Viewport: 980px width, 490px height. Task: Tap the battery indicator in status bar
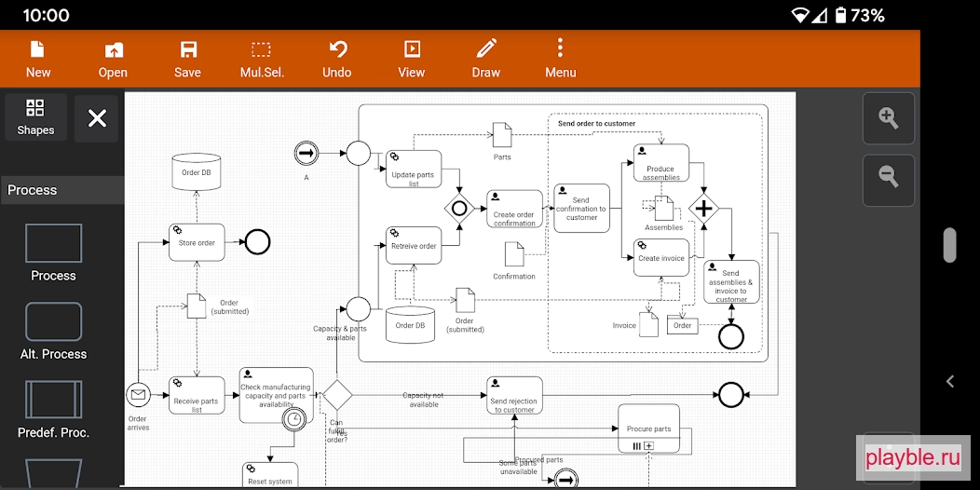(x=840, y=15)
